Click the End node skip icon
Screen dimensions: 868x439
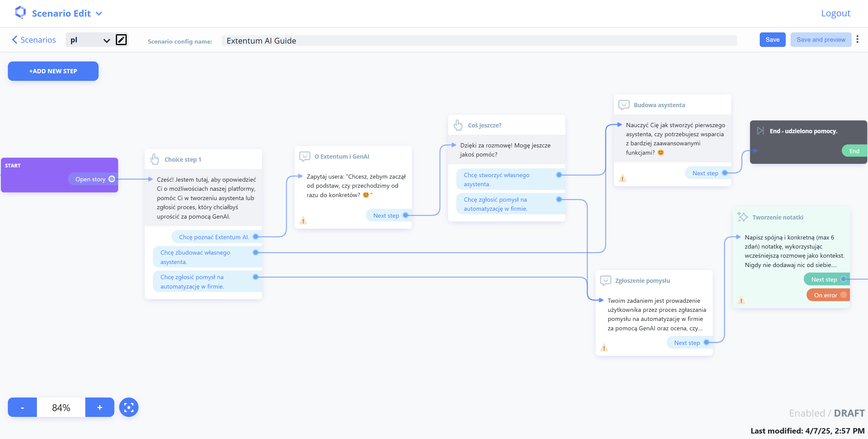[761, 131]
